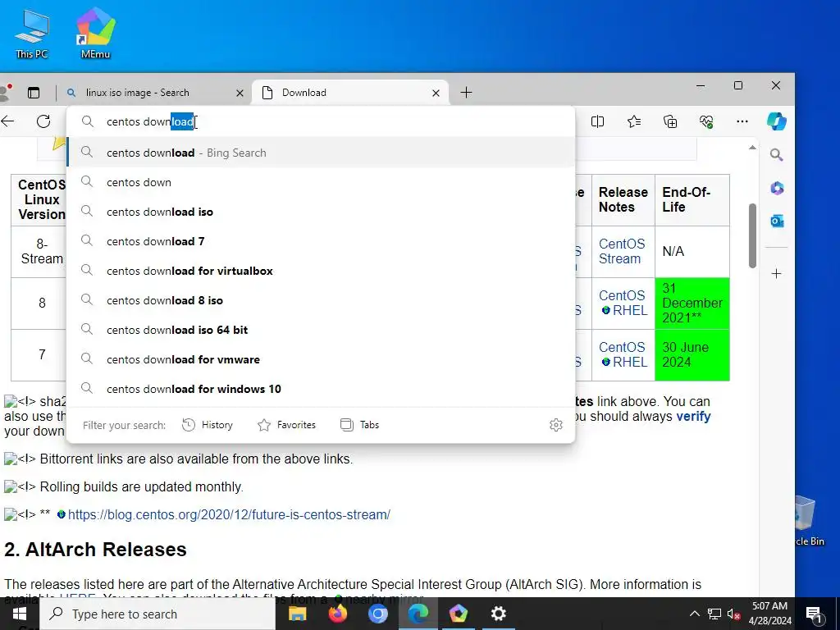Open CentOS release notes link in 30 June 2024 row

coord(622,347)
